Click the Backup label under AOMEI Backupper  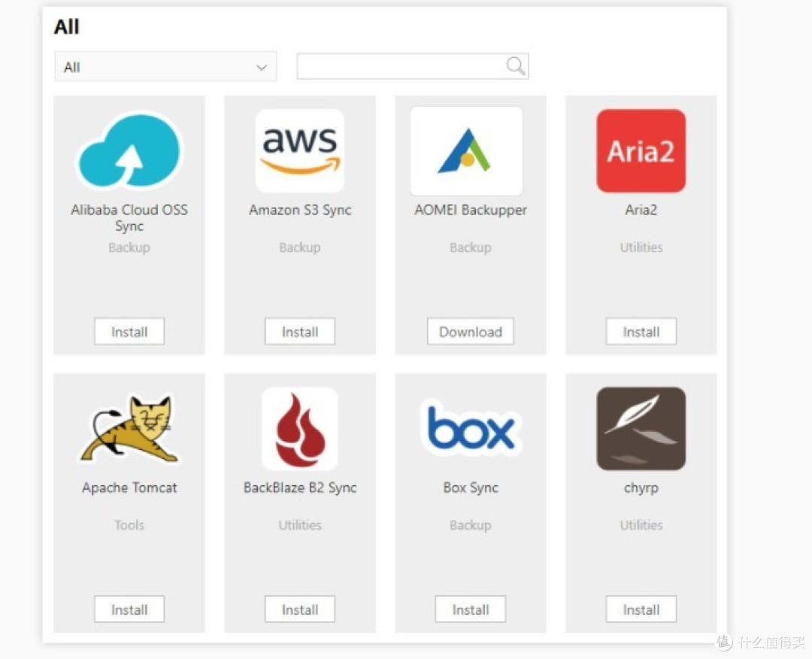(x=470, y=247)
